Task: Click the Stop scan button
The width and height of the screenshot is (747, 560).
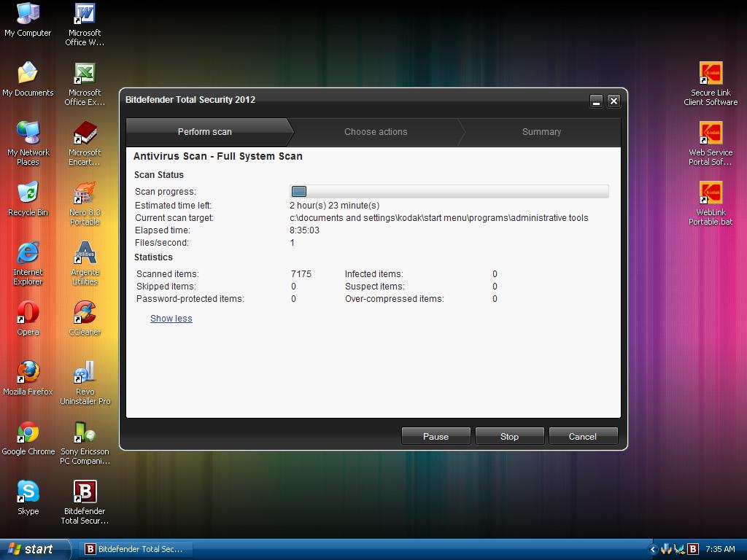Action: pyautogui.click(x=509, y=436)
